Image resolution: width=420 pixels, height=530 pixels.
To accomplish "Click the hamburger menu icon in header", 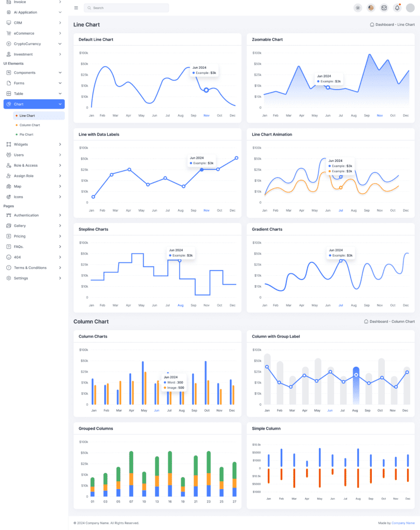I will pyautogui.click(x=76, y=8).
